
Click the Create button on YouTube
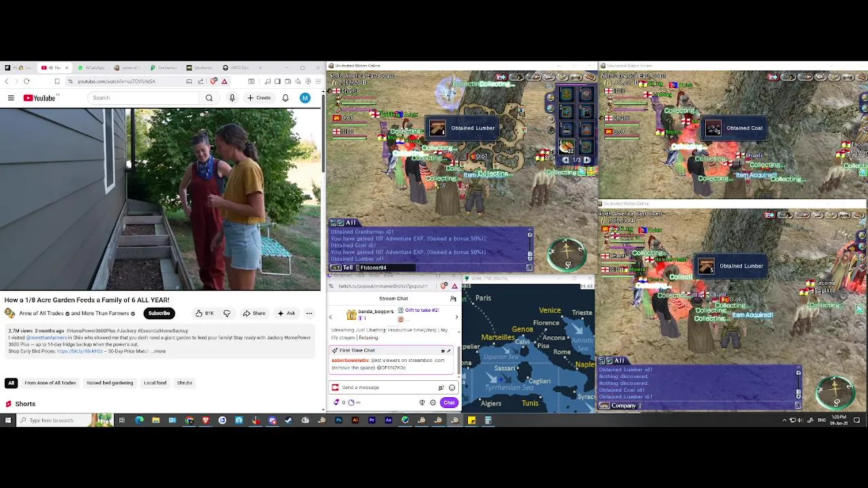[259, 98]
